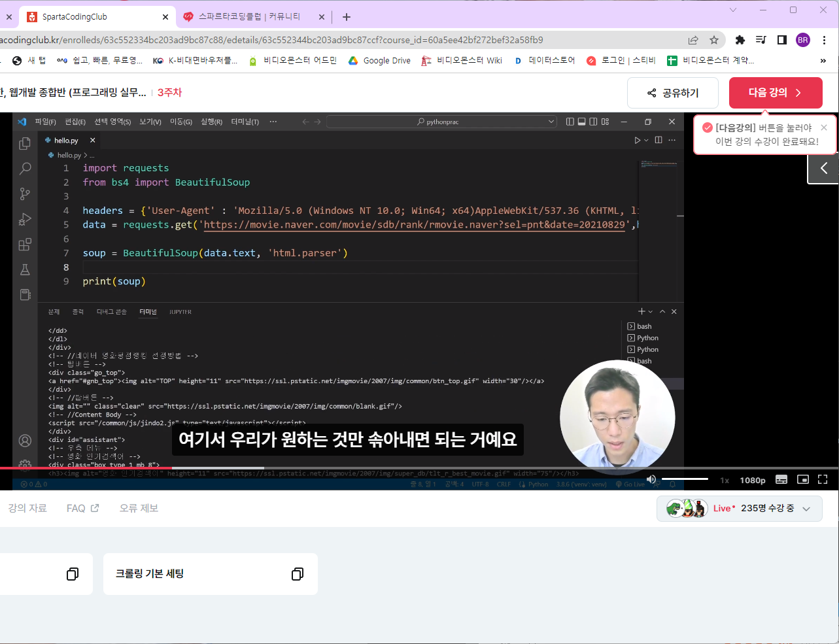This screenshot has width=839, height=644.
Task: Open Chrome profile BR avatar
Action: pos(803,40)
